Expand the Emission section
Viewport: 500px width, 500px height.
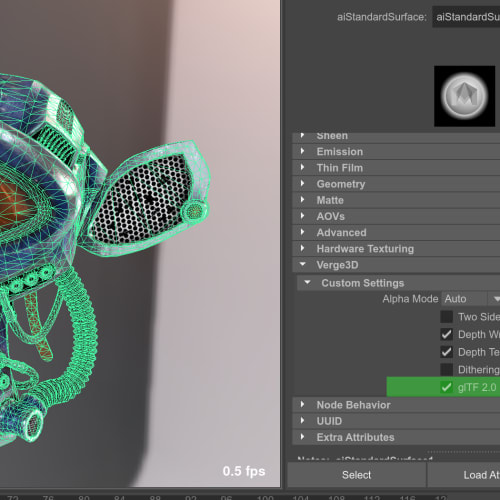coord(396,152)
